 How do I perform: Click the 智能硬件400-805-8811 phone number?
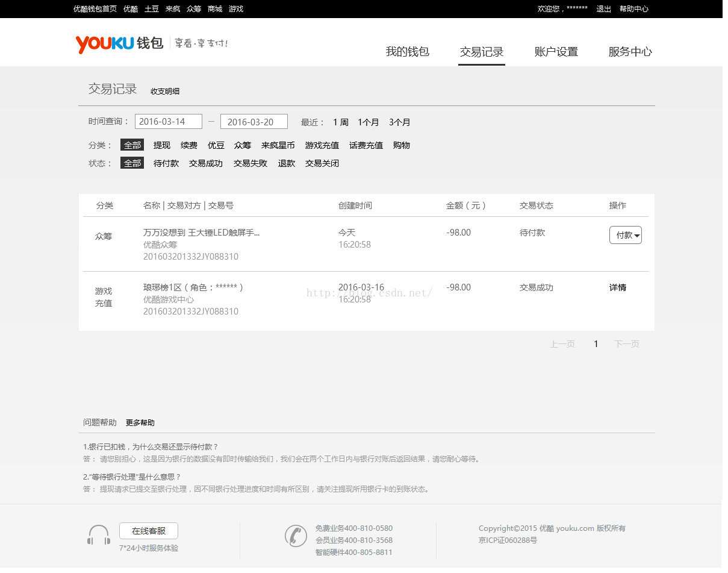(354, 553)
